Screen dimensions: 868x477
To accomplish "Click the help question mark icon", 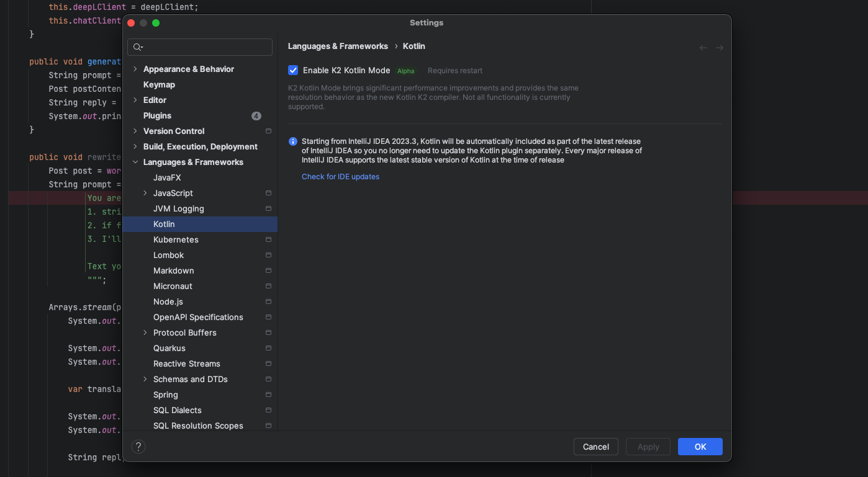I will (x=138, y=446).
